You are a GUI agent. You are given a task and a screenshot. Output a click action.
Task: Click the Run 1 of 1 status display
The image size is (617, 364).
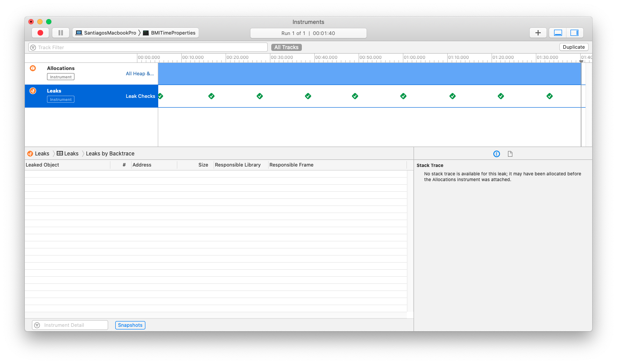tap(308, 33)
